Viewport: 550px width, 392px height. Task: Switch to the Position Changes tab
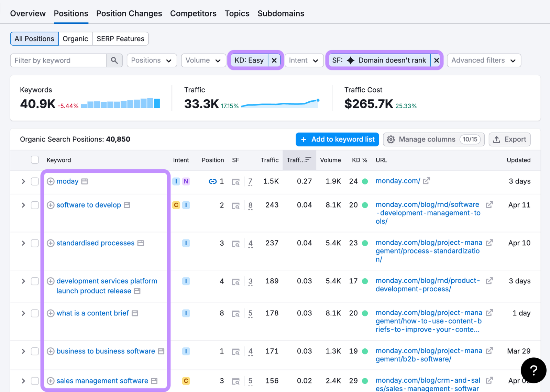coord(129,13)
